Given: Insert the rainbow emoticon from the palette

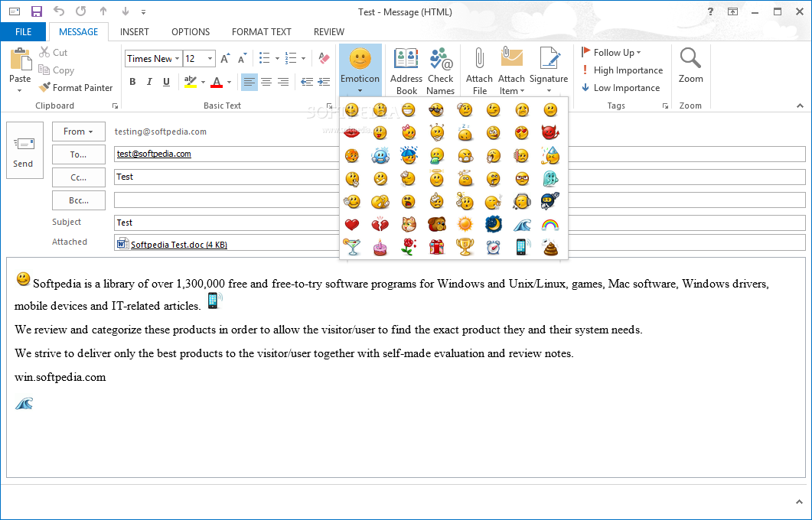Looking at the screenshot, I should coord(550,225).
